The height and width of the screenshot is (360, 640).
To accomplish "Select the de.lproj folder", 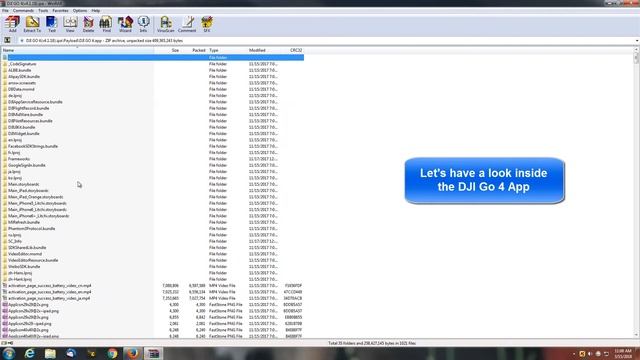I will click(15, 96).
